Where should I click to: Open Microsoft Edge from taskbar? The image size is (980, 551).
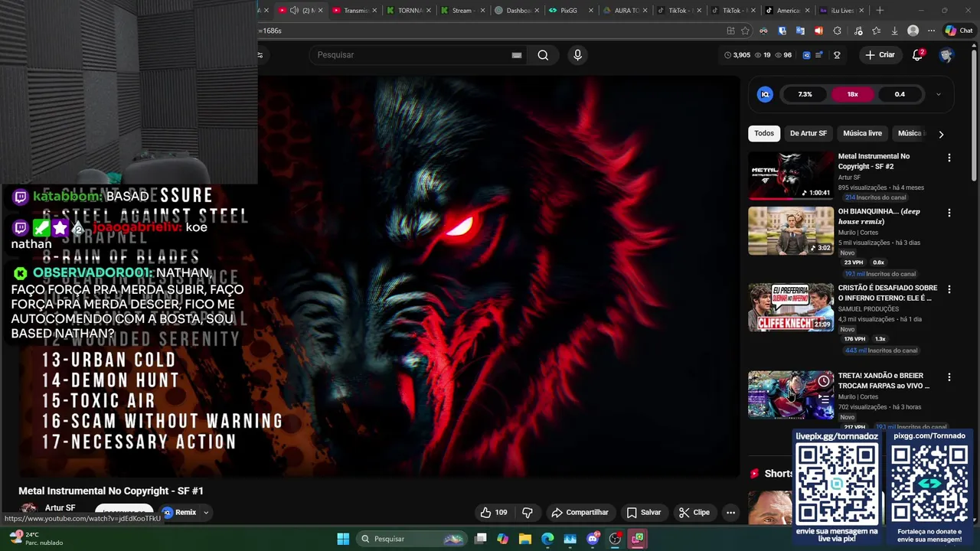click(547, 539)
